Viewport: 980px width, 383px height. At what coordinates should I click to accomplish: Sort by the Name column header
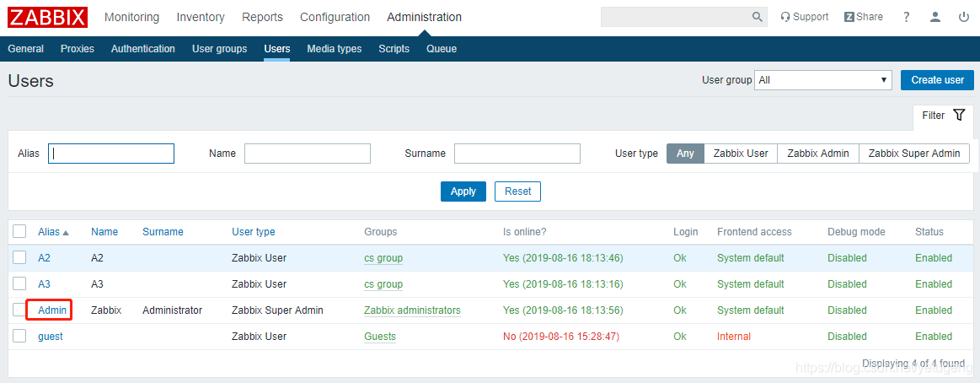[104, 231]
